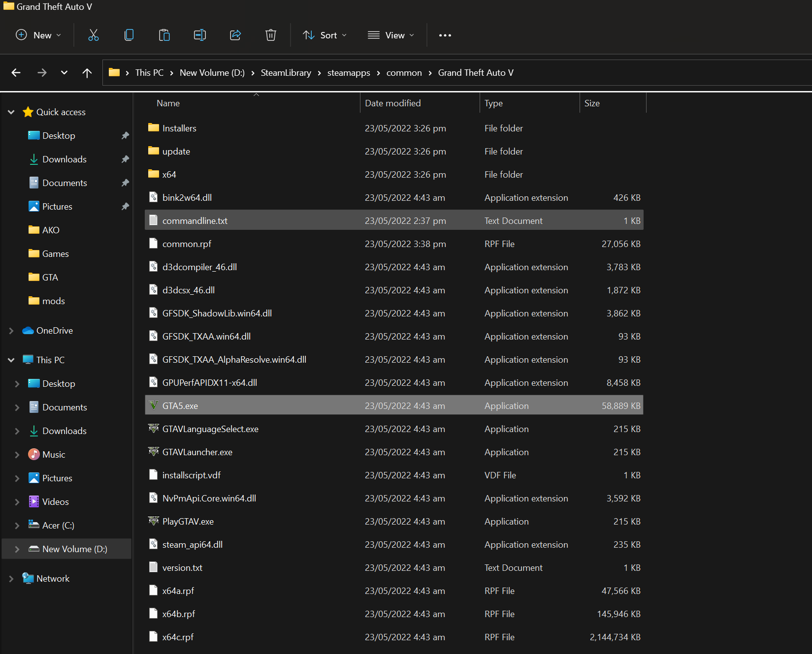The height and width of the screenshot is (654, 812).
Task: Sort by the Name column header
Action: pos(168,103)
